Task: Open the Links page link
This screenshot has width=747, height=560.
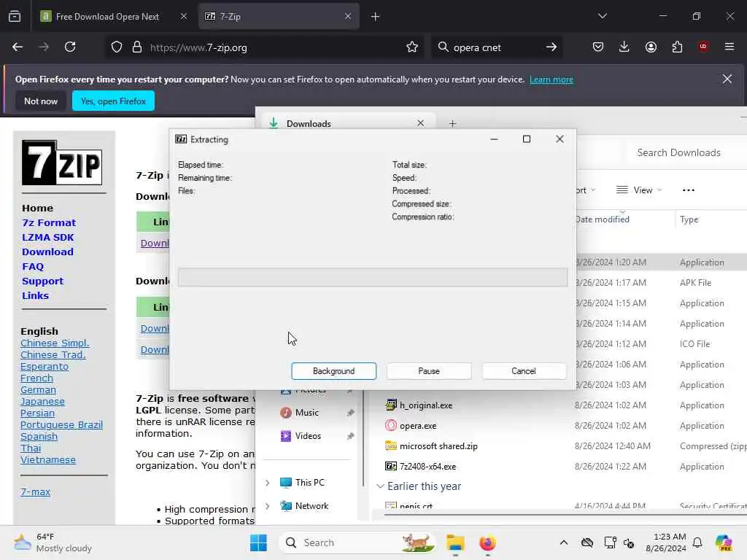Action: (35, 296)
